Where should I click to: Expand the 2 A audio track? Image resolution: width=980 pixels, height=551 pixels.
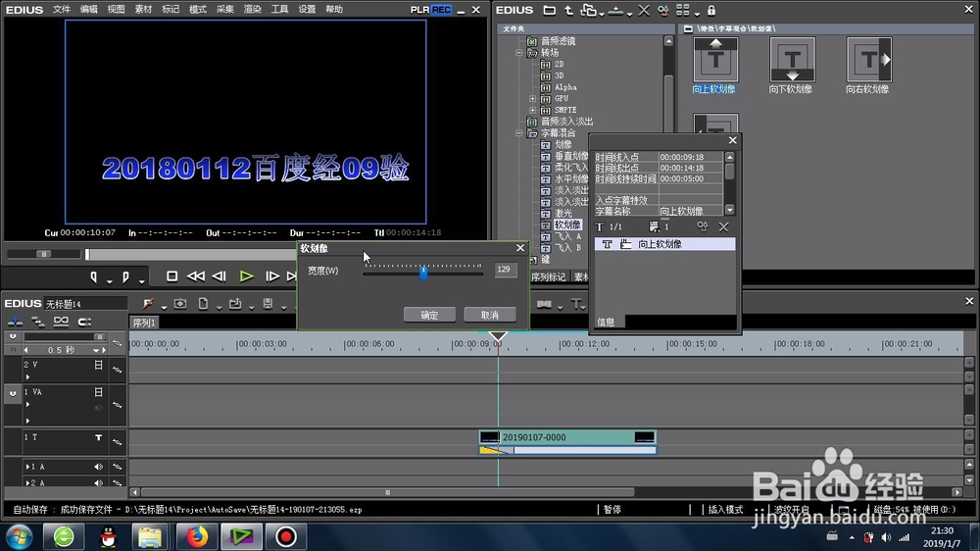(27, 482)
